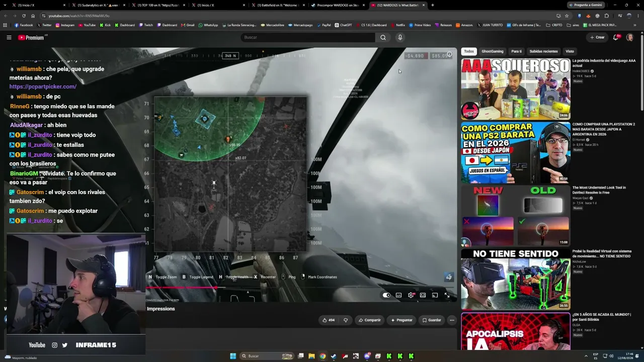644x362 pixels.
Task: Open title 'The Most Underrated Look Tool'
Action: click(x=599, y=190)
